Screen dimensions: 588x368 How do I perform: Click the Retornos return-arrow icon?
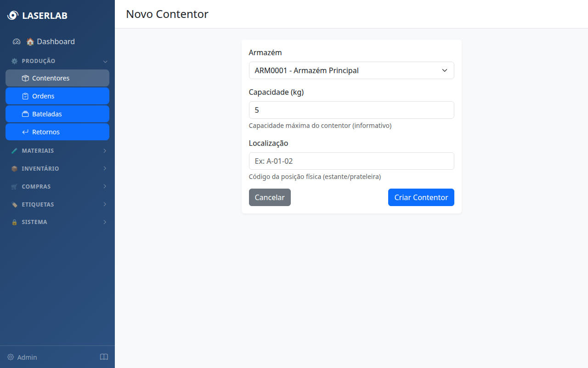[x=25, y=132]
